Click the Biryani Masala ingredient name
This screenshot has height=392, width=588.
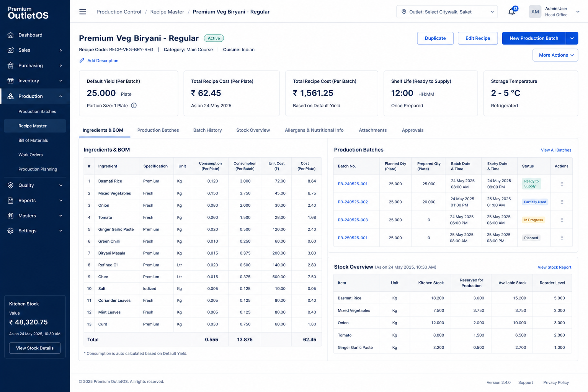[x=112, y=253]
